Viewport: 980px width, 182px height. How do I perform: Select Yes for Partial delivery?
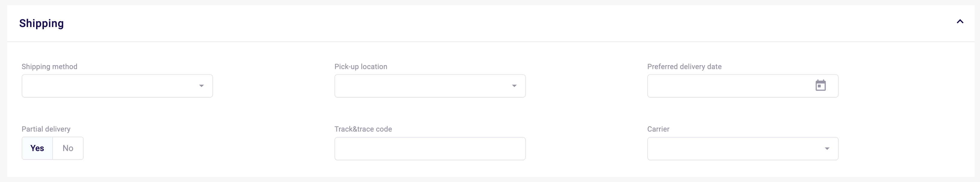click(x=37, y=148)
